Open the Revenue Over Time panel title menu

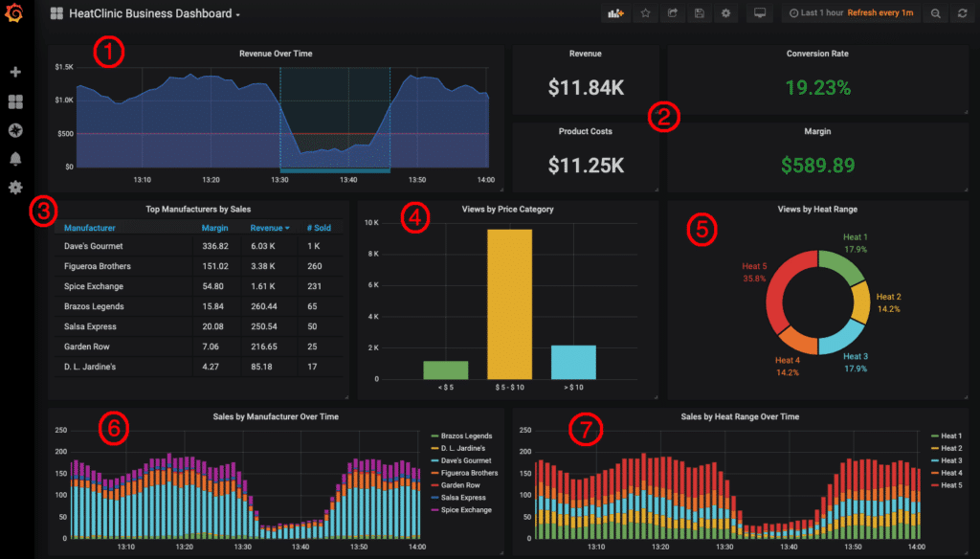(x=276, y=54)
